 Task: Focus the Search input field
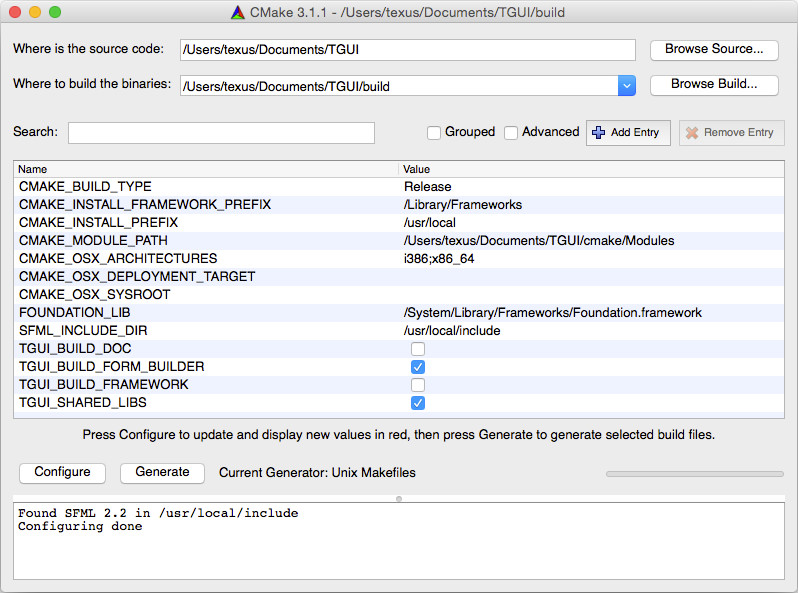click(x=221, y=133)
